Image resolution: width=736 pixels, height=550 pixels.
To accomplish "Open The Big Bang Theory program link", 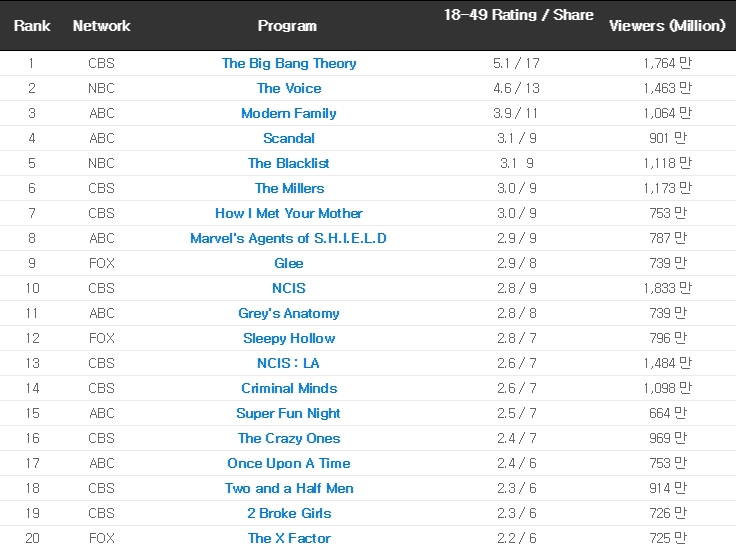I will pos(289,63).
